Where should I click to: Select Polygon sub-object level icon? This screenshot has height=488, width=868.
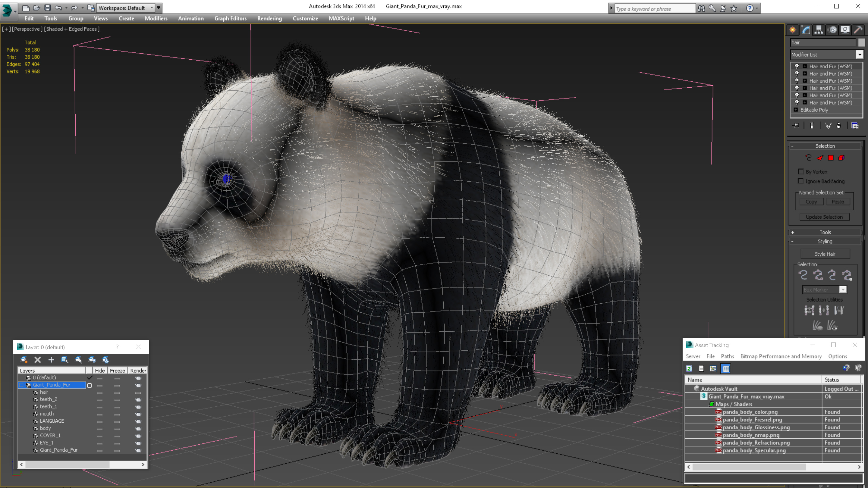coord(831,158)
